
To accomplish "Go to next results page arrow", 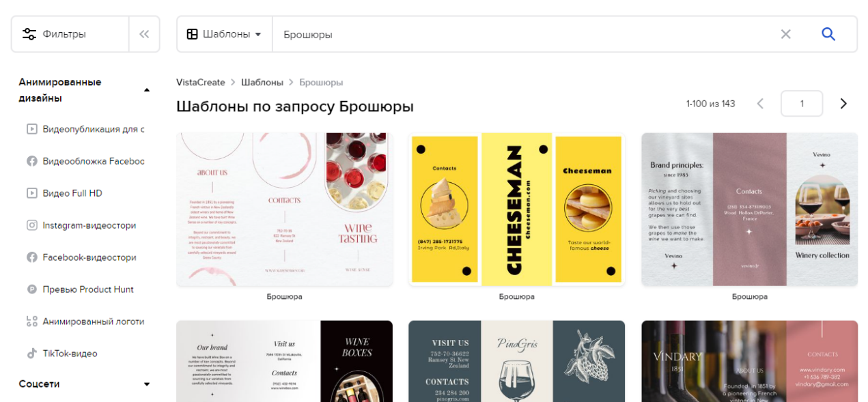I will tap(843, 104).
